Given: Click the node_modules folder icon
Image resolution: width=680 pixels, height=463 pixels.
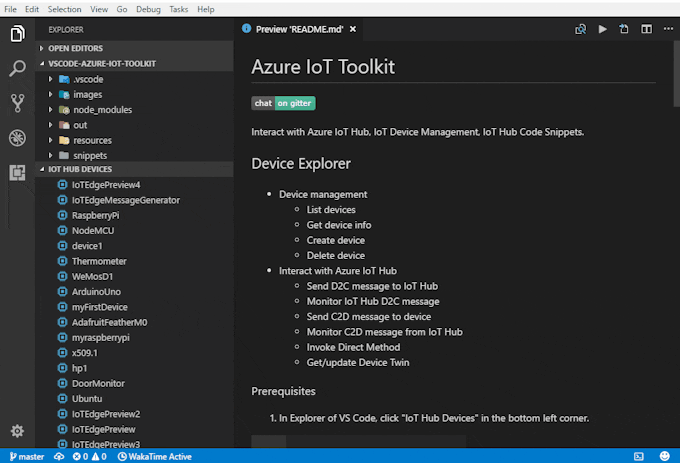Looking at the screenshot, I should click(64, 110).
